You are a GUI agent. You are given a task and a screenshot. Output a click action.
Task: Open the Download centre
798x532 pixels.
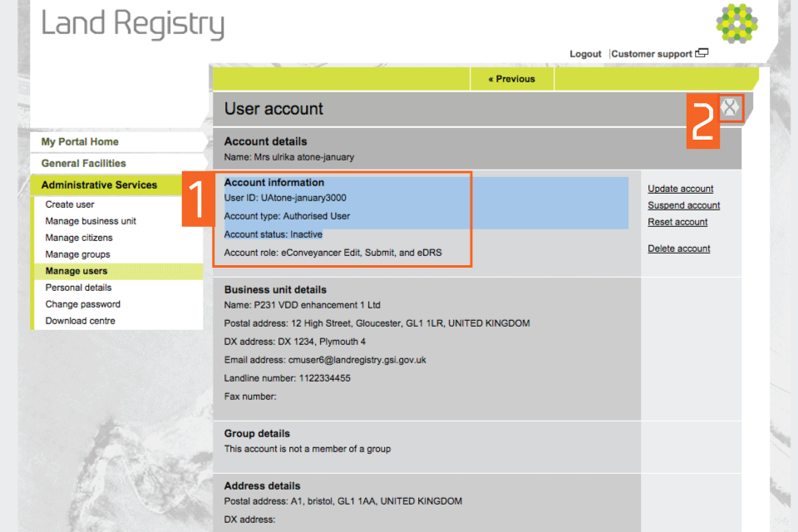click(80, 321)
